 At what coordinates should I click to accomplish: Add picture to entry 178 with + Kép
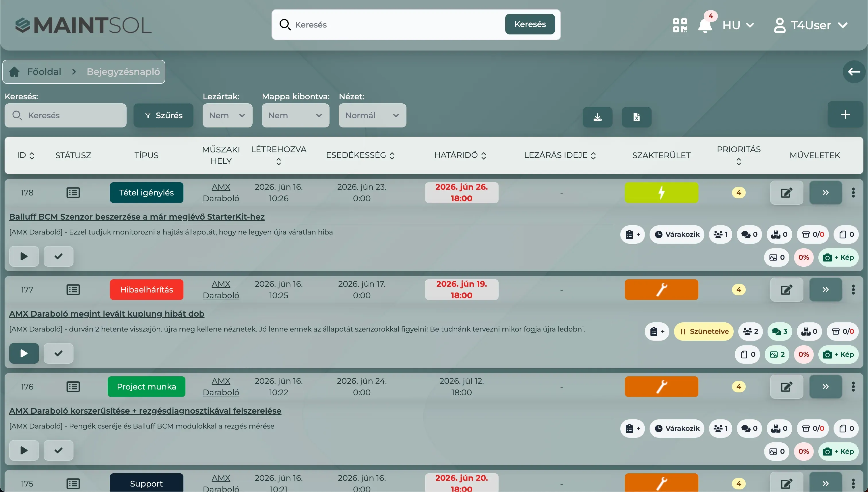click(838, 257)
